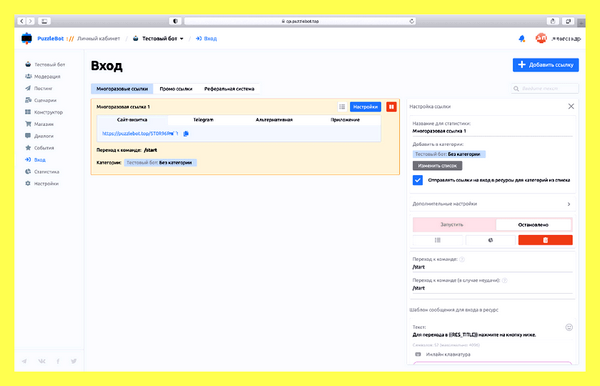Click the Добавить ссылку button
Viewport: 600px width, 386px height.
click(546, 65)
